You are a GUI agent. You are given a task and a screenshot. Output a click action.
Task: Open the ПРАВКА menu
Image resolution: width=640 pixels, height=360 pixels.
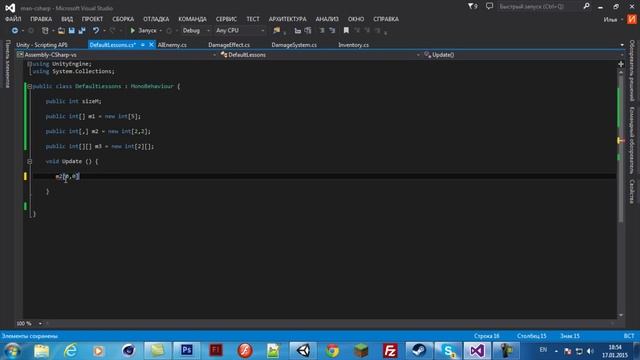(x=41, y=19)
